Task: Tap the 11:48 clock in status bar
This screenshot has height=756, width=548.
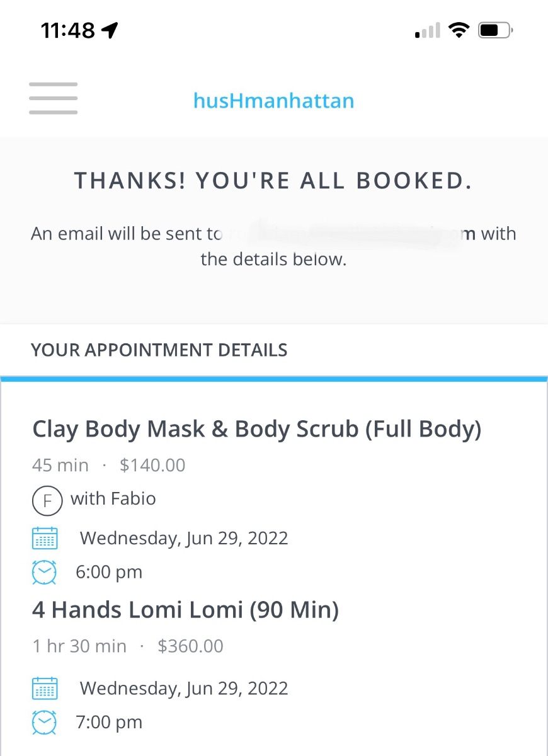Action: coord(67,30)
